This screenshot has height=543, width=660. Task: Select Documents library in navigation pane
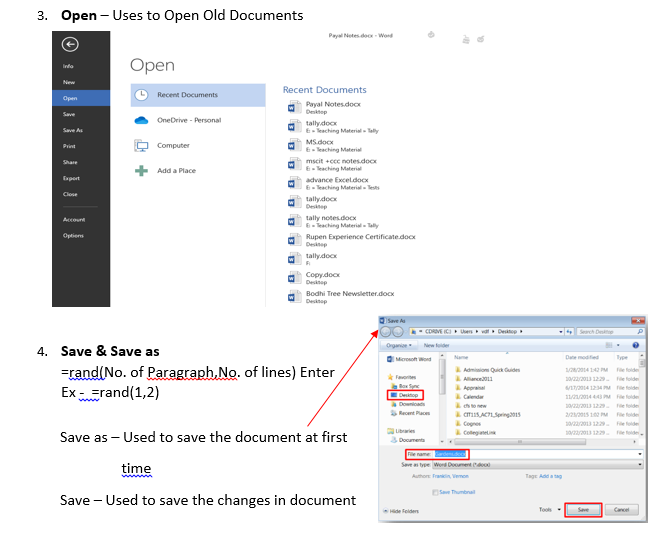tap(408, 440)
